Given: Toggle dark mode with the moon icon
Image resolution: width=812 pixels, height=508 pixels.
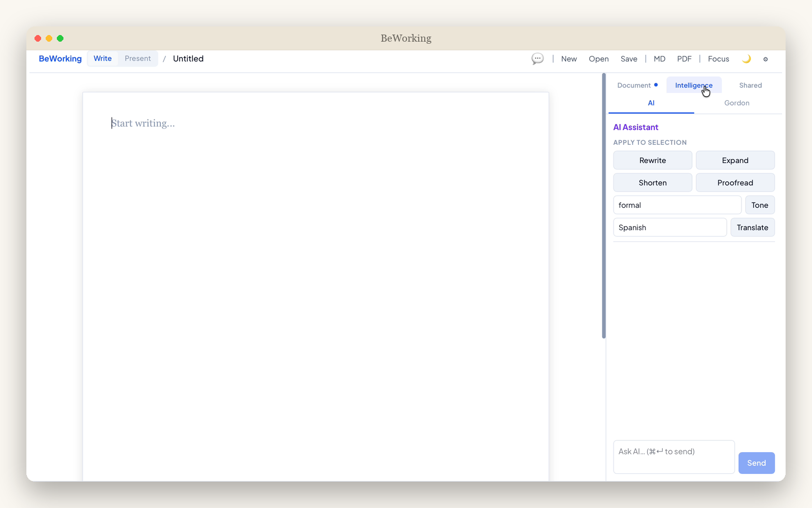Looking at the screenshot, I should (x=746, y=59).
